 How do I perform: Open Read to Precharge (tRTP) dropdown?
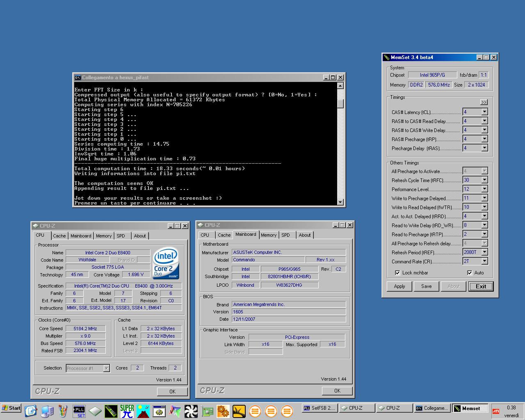tap(484, 234)
